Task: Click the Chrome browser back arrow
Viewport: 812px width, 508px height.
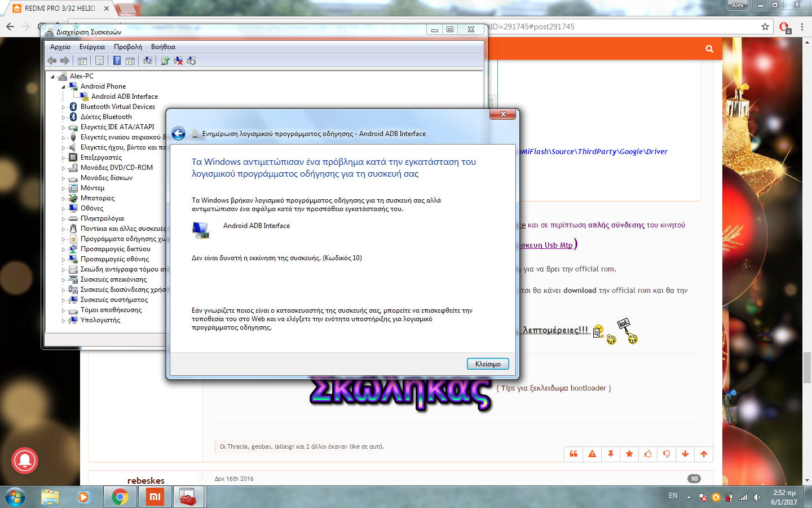Action: coord(10,27)
